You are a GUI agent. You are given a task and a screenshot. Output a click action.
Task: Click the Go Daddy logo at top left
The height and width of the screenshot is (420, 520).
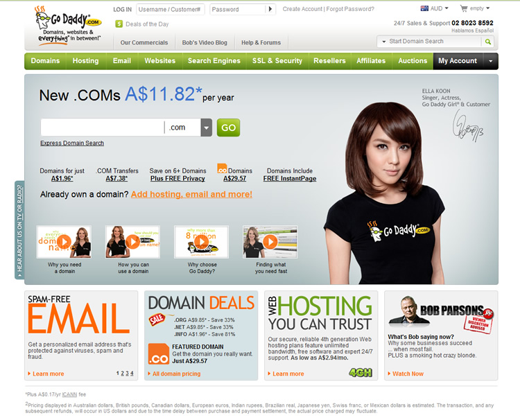(69, 26)
